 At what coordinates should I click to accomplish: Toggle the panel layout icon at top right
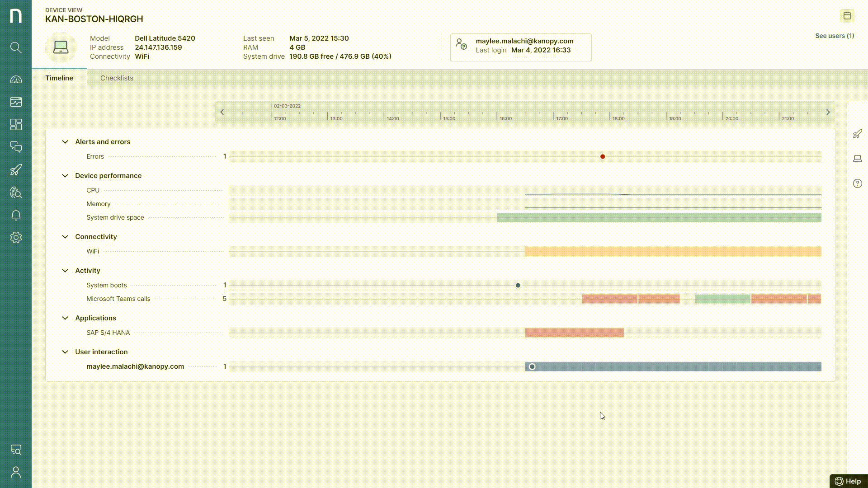click(847, 15)
